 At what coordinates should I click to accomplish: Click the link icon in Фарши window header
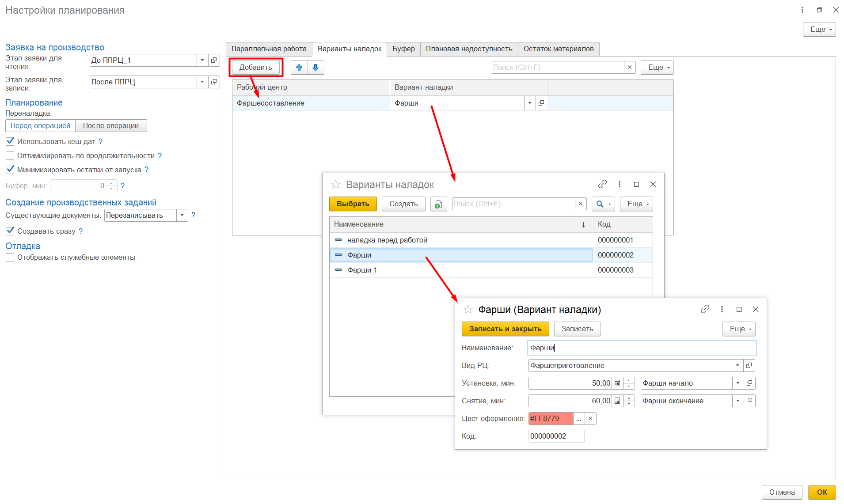click(x=704, y=309)
